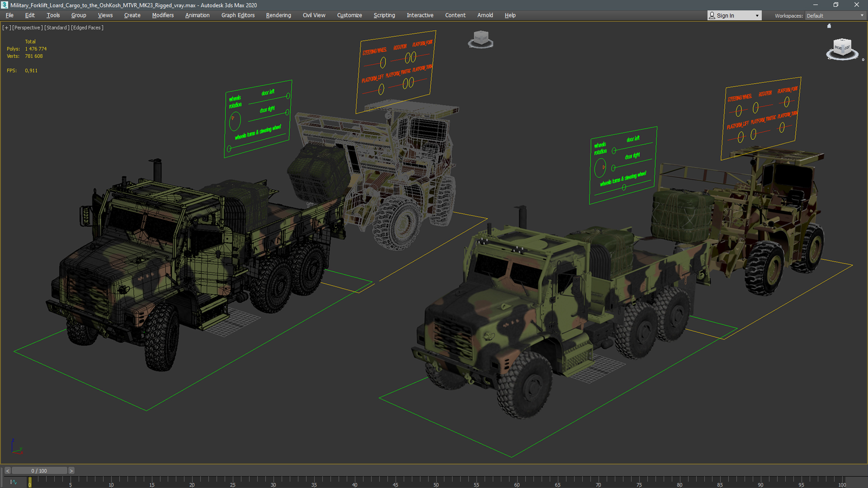Viewport: 868px width, 488px height.
Task: Select the left orange forklift control panel
Action: point(396,71)
